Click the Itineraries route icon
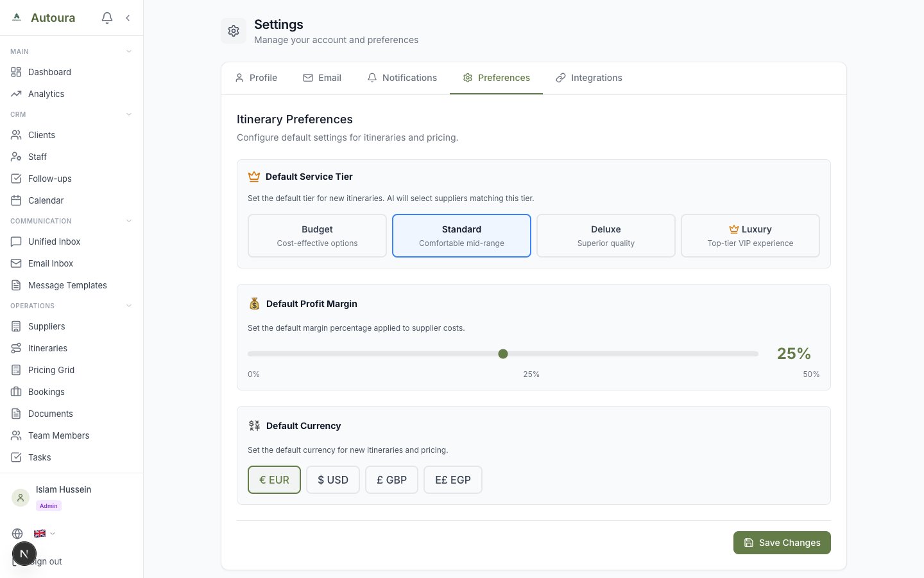924x578 pixels. point(16,348)
